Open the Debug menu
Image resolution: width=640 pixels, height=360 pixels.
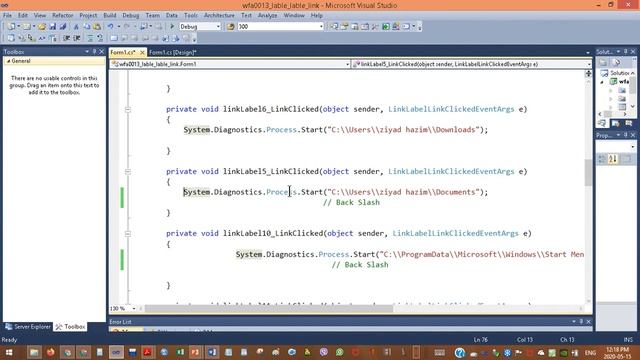pyautogui.click(x=131, y=16)
